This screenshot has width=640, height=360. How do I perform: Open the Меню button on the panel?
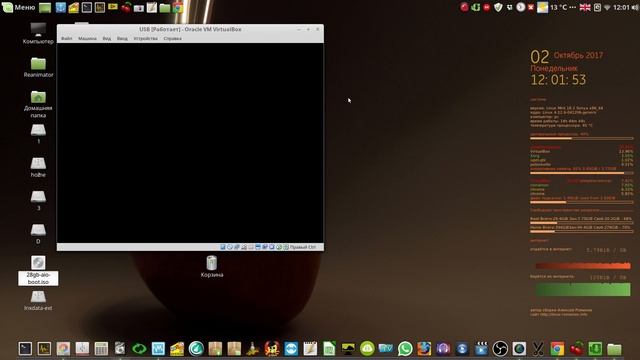pyautogui.click(x=19, y=7)
